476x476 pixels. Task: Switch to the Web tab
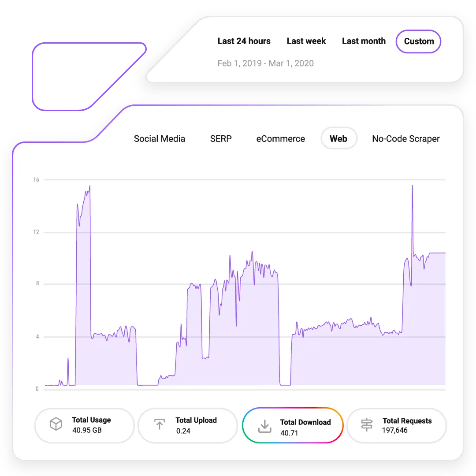tap(338, 138)
